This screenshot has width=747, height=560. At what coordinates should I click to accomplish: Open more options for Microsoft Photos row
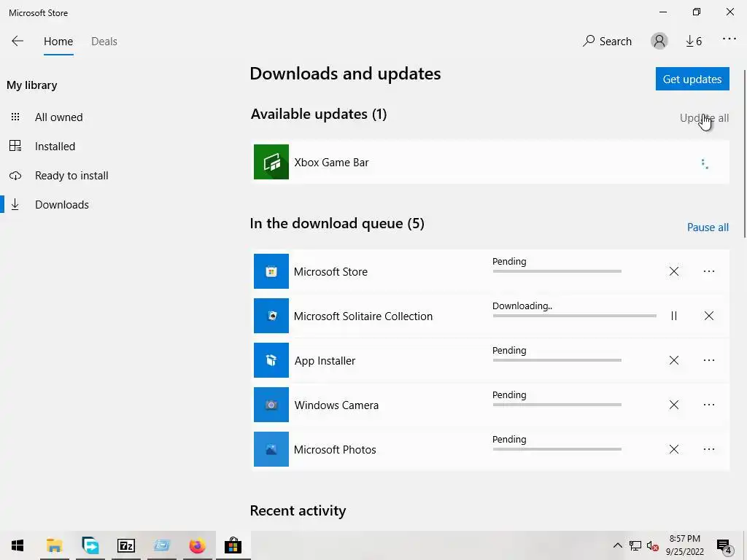(709, 449)
